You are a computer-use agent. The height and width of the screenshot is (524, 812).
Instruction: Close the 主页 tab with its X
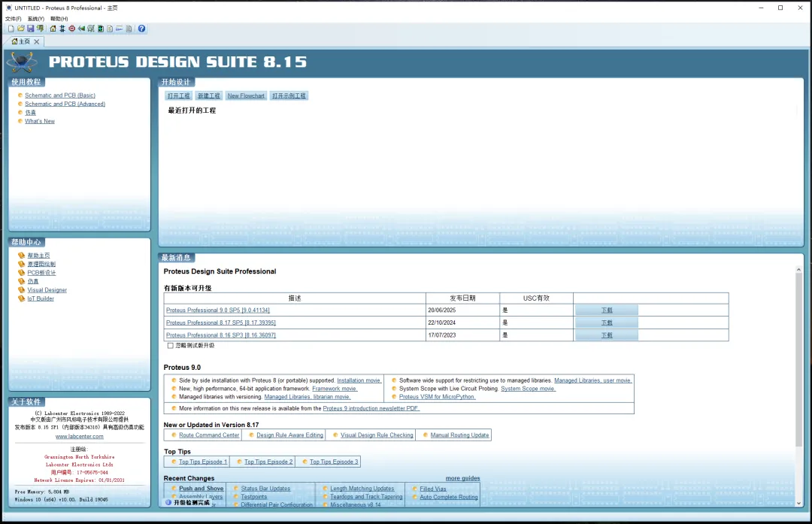click(37, 42)
